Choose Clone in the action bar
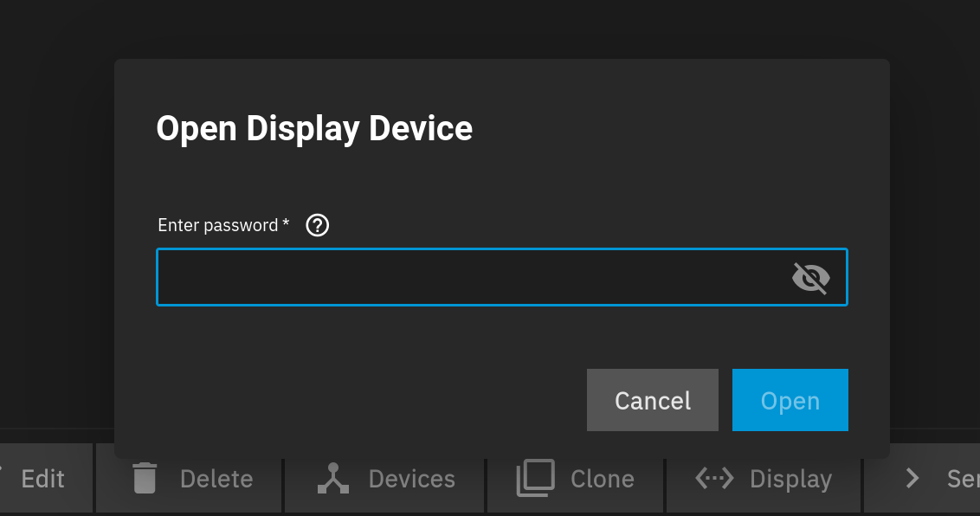Screen dimensions: 980x516 pos(576,479)
